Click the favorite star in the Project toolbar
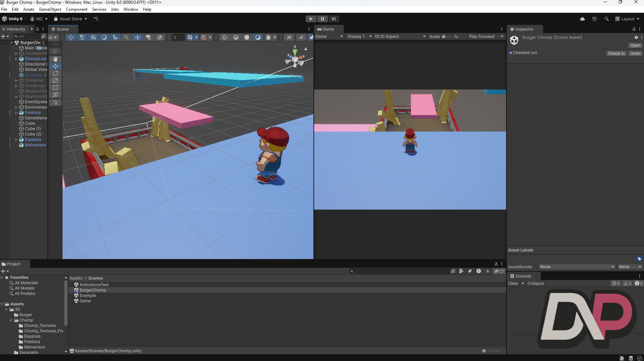The height and width of the screenshot is (361, 644). click(487, 271)
